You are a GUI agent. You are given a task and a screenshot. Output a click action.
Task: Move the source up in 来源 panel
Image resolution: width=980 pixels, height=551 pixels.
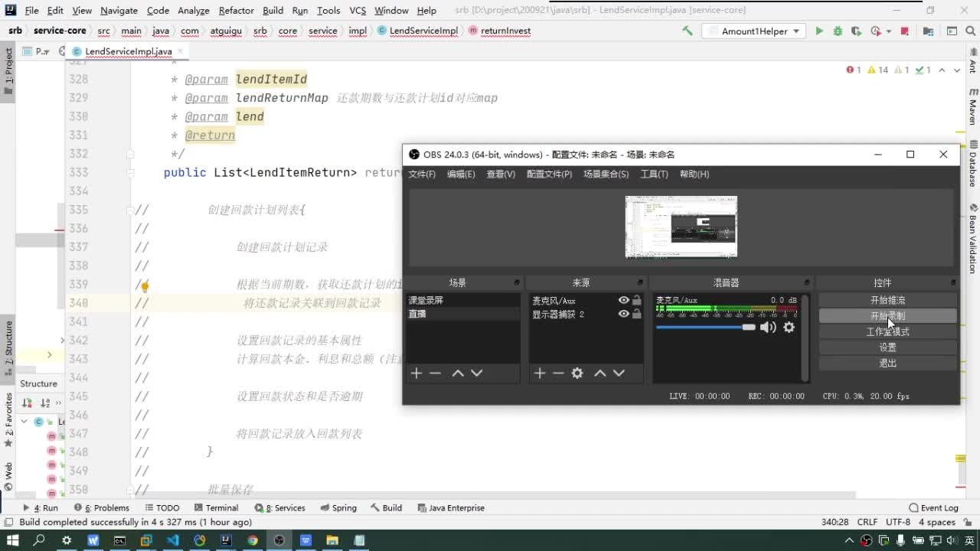tap(600, 373)
